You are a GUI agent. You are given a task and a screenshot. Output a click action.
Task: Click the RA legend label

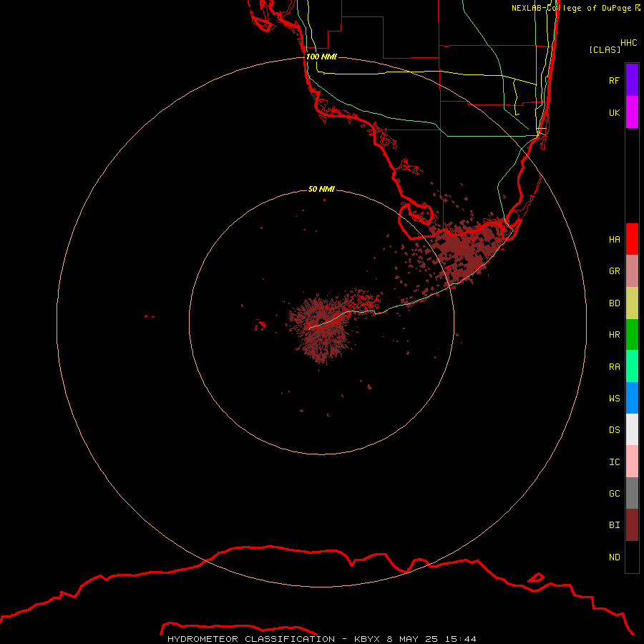pos(614,367)
